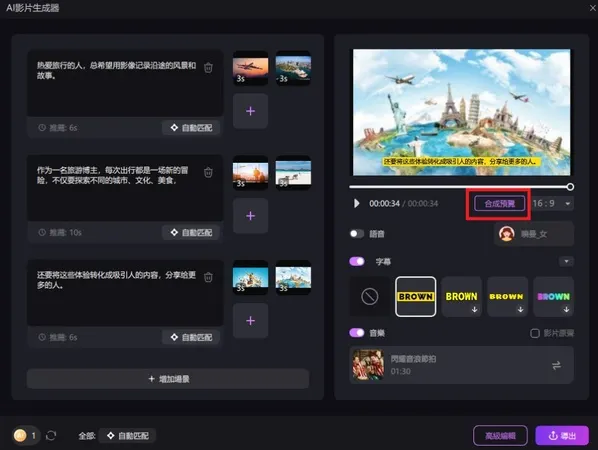Refresh credits with the circular arrows icon
This screenshot has height=450, width=598.
51,436
